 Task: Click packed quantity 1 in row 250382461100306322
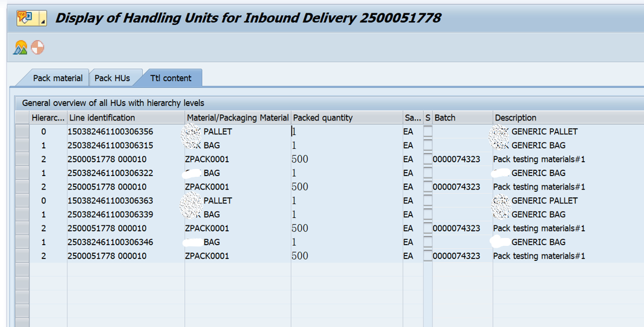(294, 173)
